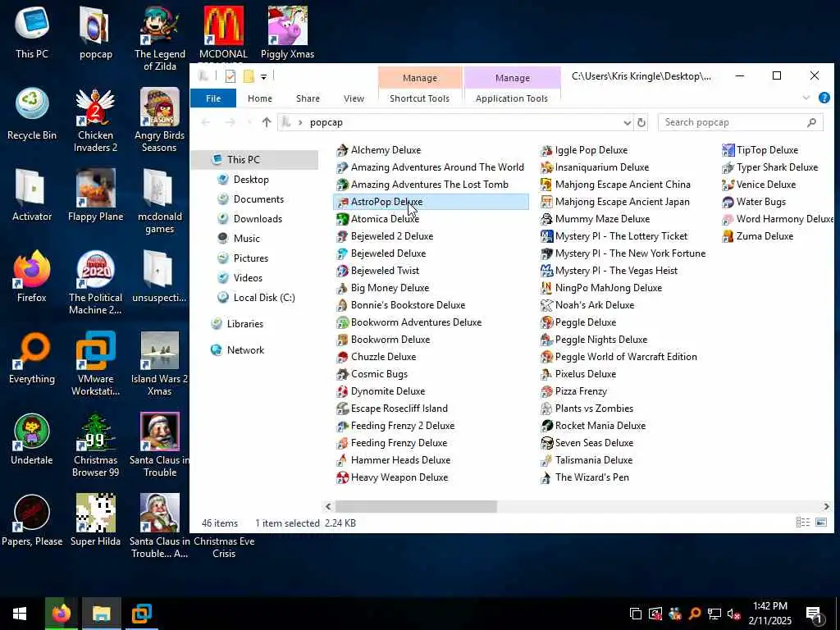Go up one folder level
The width and height of the screenshot is (840, 630).
(267, 122)
